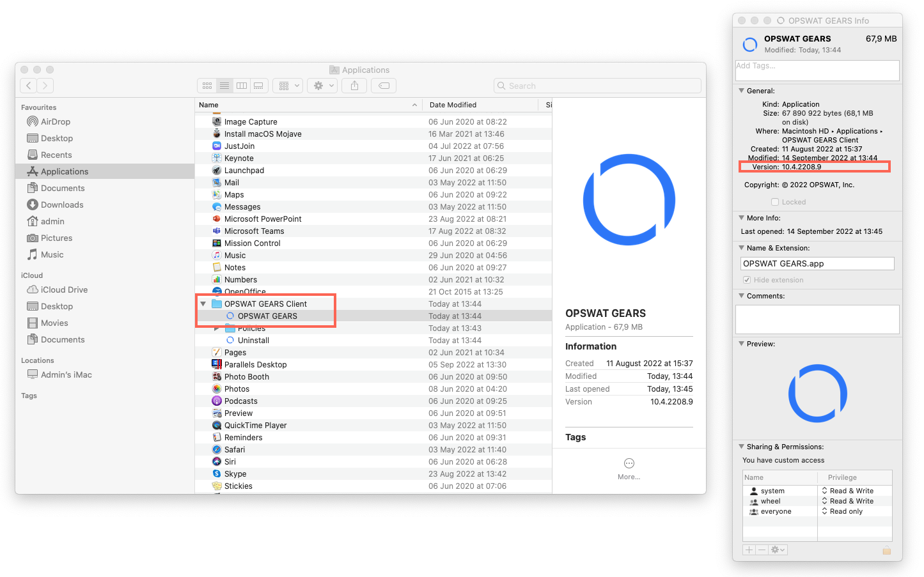Expand the Policies folder

pos(217,328)
